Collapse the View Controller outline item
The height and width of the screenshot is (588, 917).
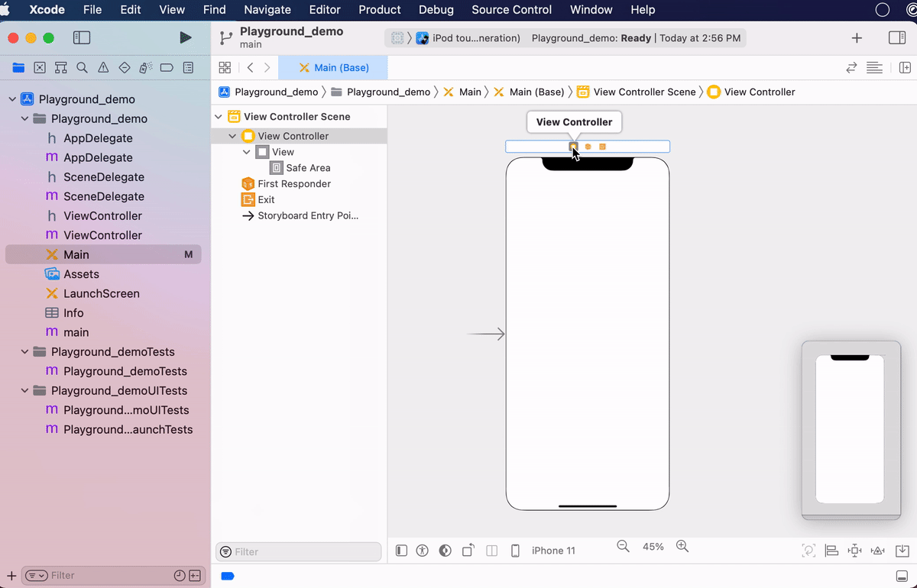click(232, 136)
